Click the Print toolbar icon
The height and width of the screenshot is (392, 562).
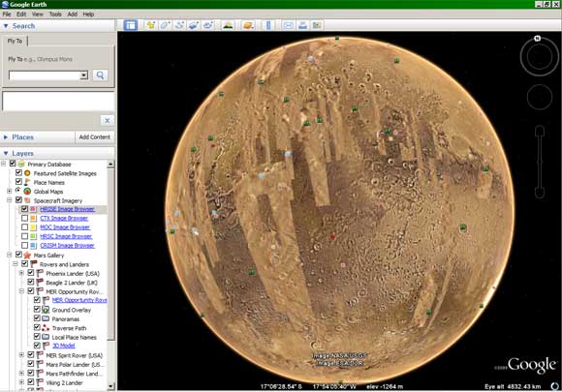(x=303, y=25)
